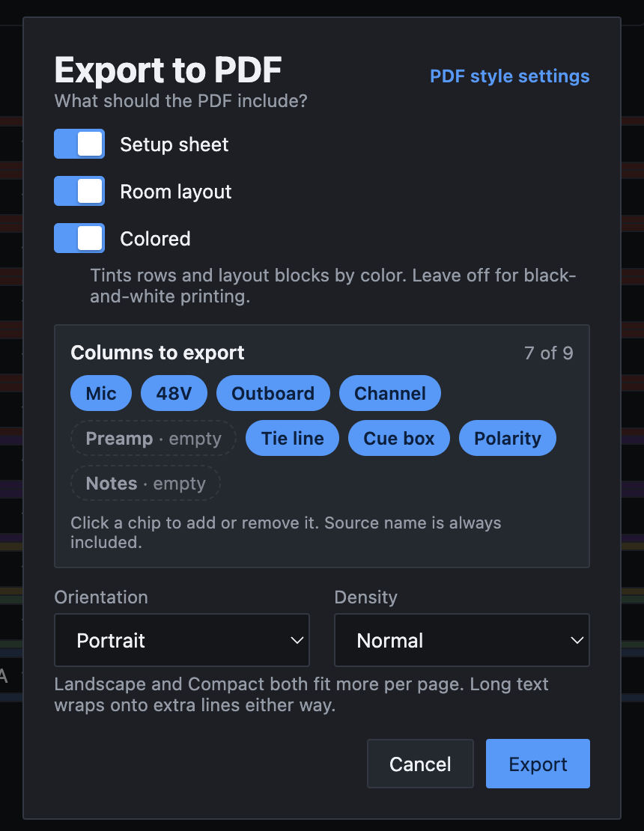644x831 pixels.
Task: Click the 'Click a chip to add' hint
Action: [x=286, y=532]
